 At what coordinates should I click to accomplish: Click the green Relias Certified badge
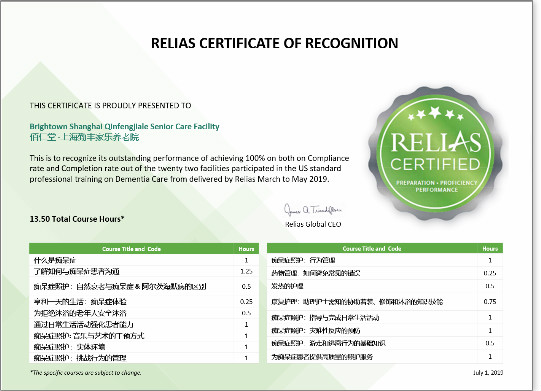click(x=435, y=154)
